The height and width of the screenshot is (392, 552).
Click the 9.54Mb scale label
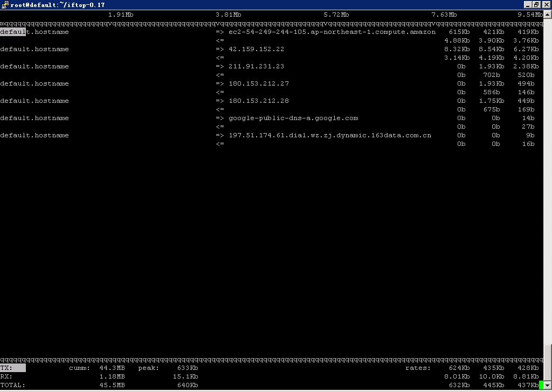click(x=530, y=15)
